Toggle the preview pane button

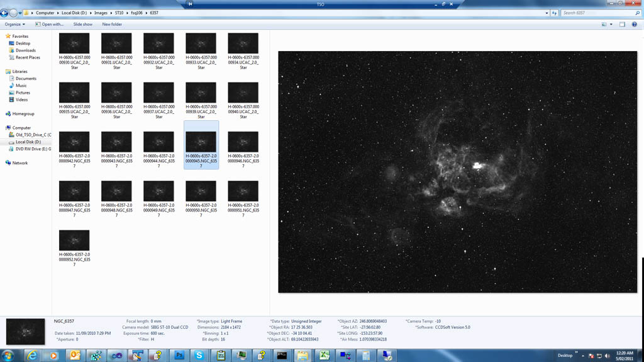[x=622, y=25]
